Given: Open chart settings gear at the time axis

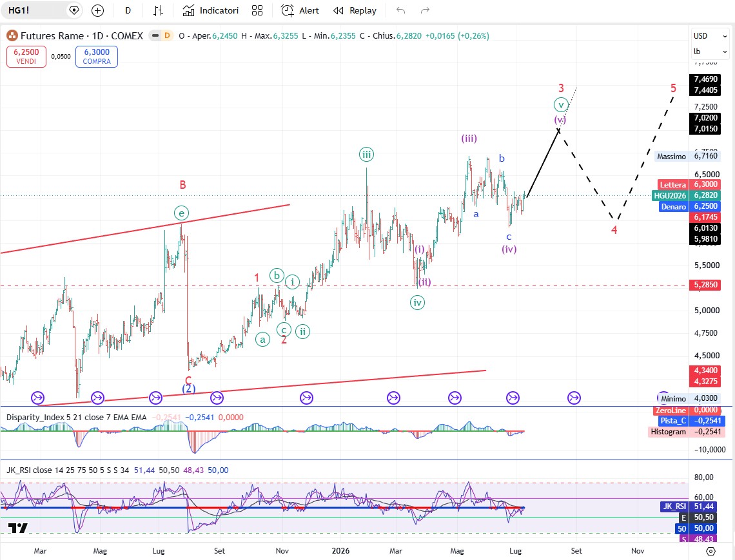Looking at the screenshot, I should 710,551.
